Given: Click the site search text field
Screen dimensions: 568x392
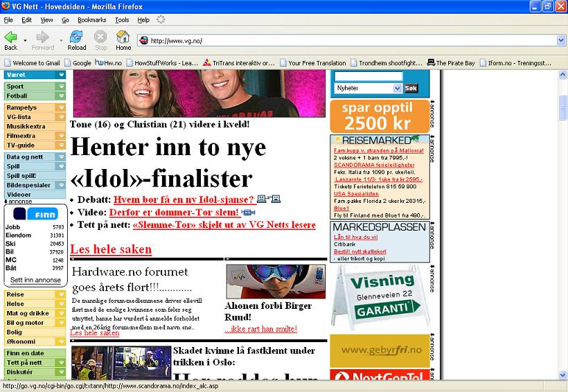Looking at the screenshot, I should point(369,76).
